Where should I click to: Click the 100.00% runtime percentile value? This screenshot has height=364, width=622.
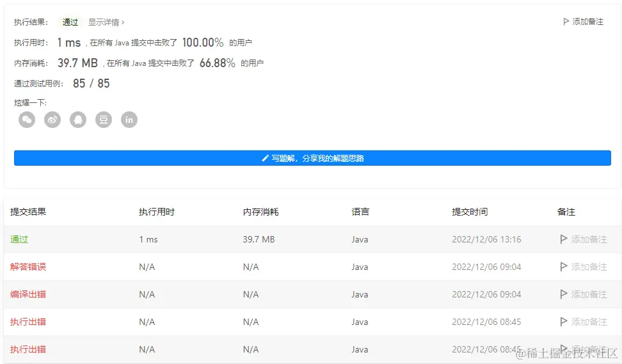coord(203,42)
